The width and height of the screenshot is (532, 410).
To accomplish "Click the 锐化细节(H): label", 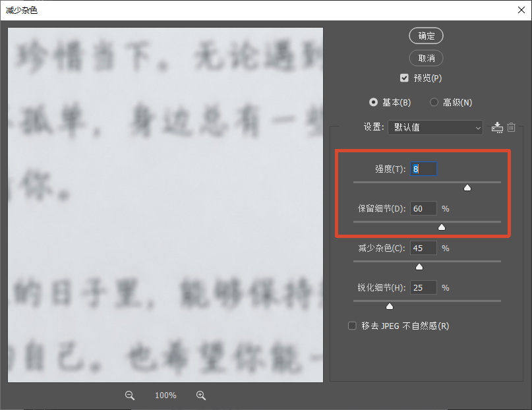I will pos(382,287).
